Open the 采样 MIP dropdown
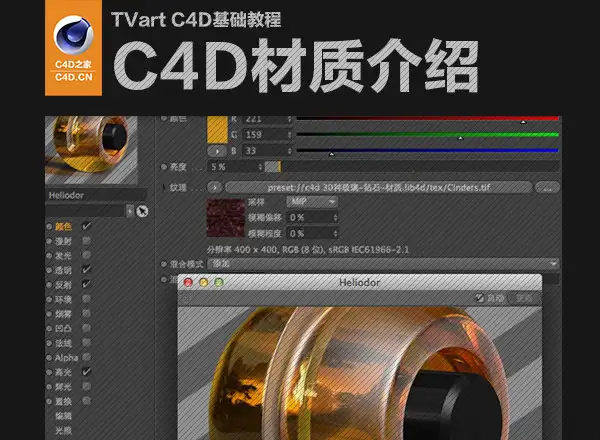600x440 pixels. tap(312, 202)
